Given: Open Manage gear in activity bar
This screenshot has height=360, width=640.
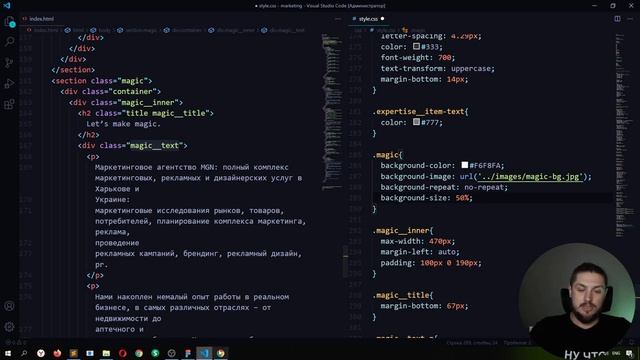Looking at the screenshot, I should (x=9, y=327).
